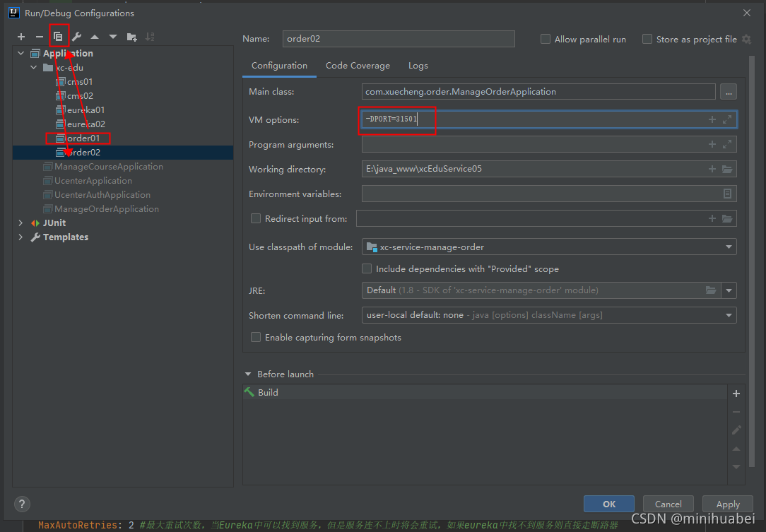Move configuration down with arrow icon

(x=113, y=37)
